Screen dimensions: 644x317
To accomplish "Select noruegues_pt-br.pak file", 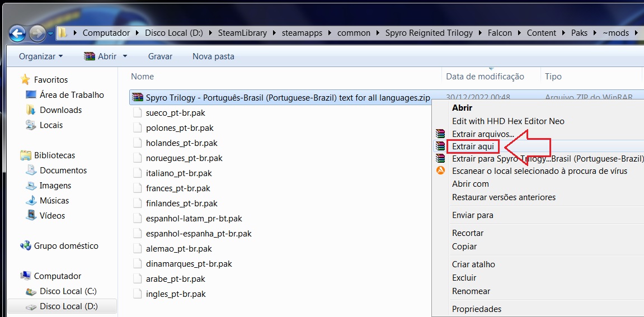I will pos(184,158).
